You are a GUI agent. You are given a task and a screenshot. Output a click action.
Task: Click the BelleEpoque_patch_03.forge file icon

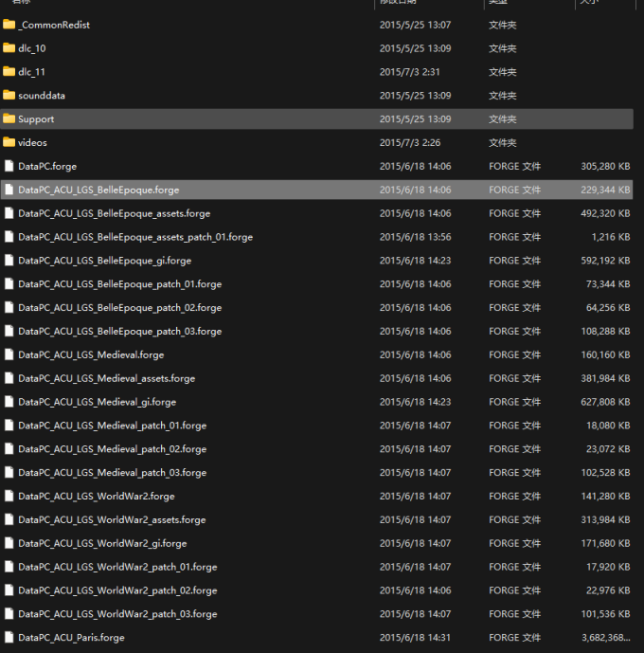point(9,331)
